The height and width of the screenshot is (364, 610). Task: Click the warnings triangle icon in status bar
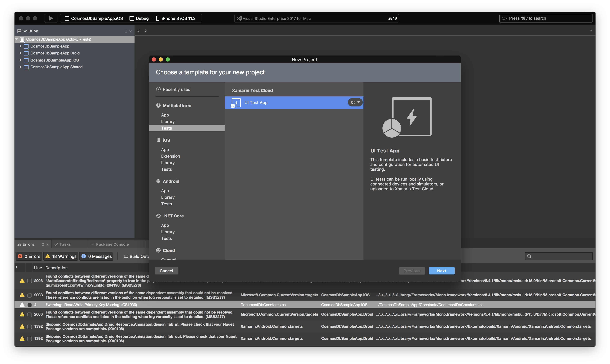pyautogui.click(x=390, y=18)
